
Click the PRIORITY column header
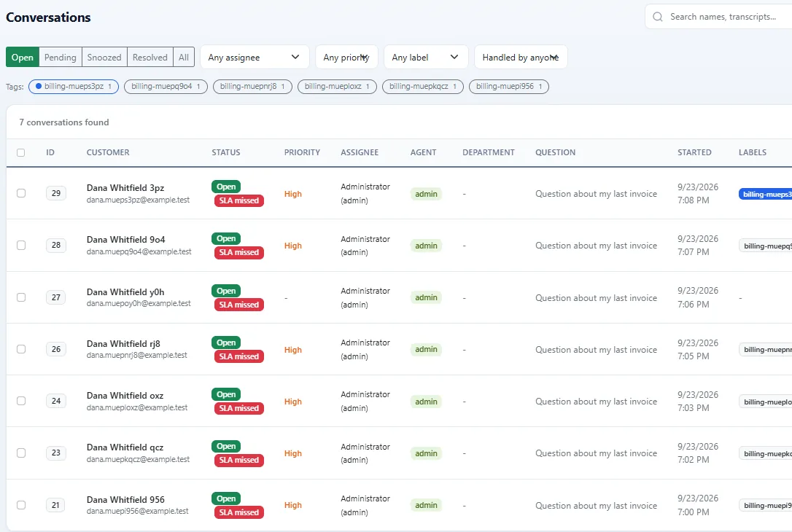302,152
